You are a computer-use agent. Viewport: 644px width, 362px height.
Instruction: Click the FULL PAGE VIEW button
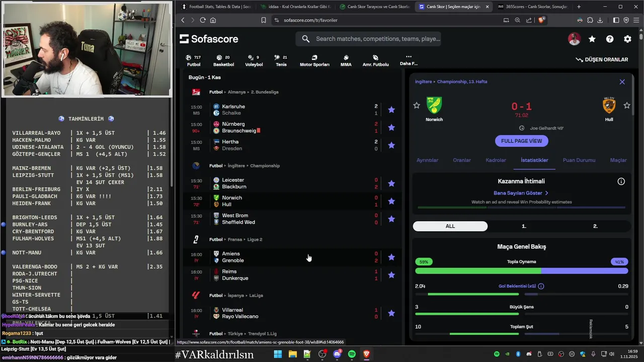tap(522, 141)
